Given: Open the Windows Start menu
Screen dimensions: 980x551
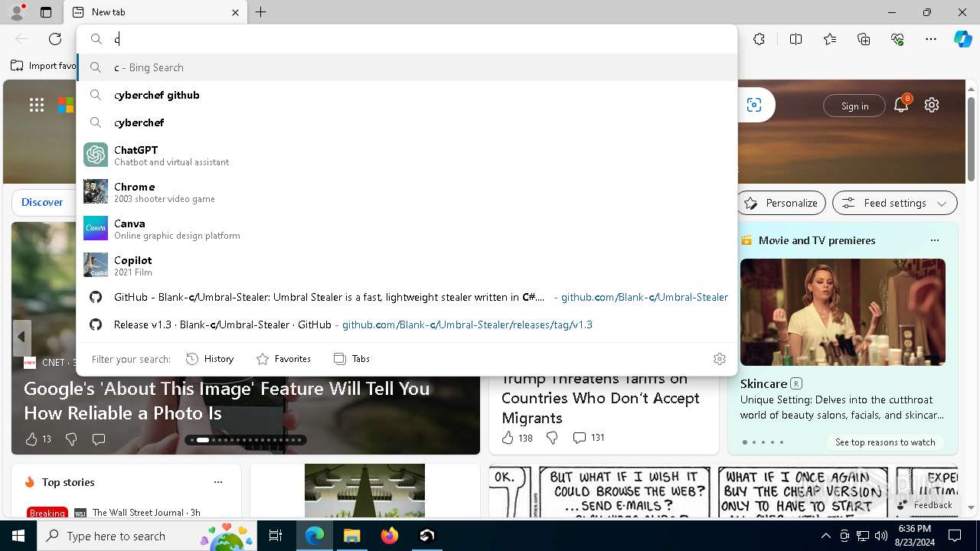Looking at the screenshot, I should (x=18, y=536).
